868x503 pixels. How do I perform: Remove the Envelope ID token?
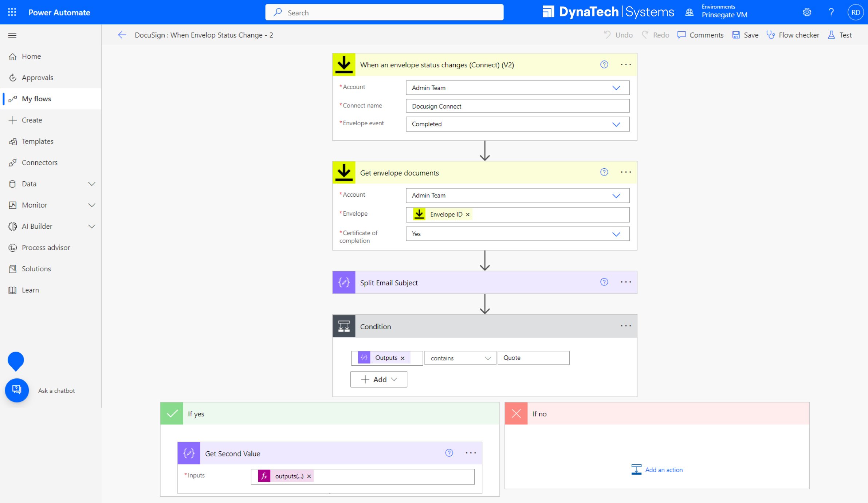coord(468,214)
